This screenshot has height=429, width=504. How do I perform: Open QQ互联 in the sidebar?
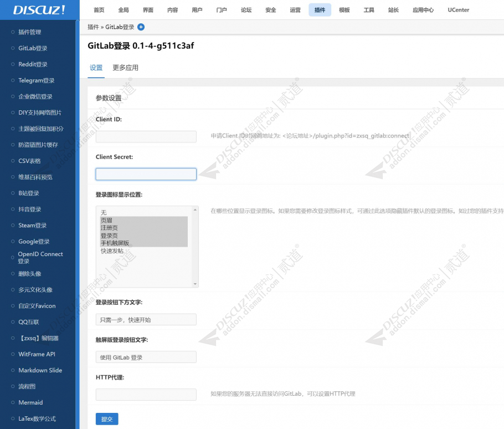point(29,322)
